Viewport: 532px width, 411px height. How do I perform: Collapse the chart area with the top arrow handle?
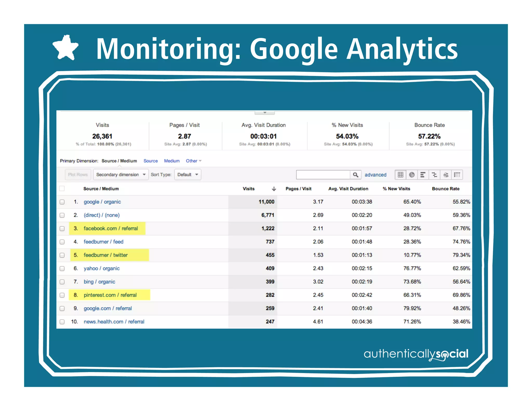point(265,113)
